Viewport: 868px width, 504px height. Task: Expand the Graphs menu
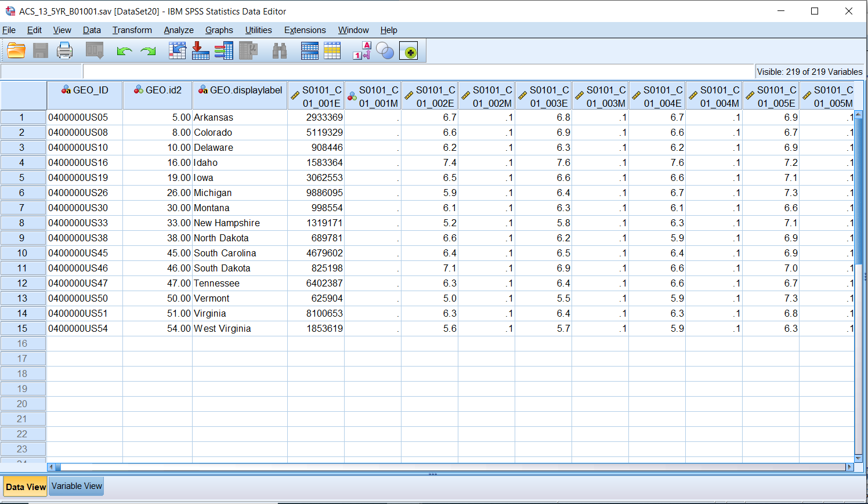[219, 30]
